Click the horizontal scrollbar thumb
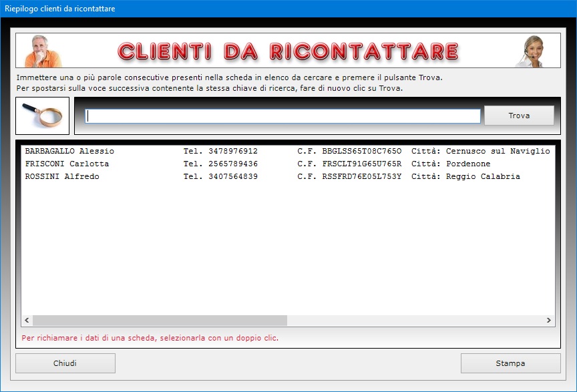Viewport: 577px width, 392px height. (x=160, y=321)
